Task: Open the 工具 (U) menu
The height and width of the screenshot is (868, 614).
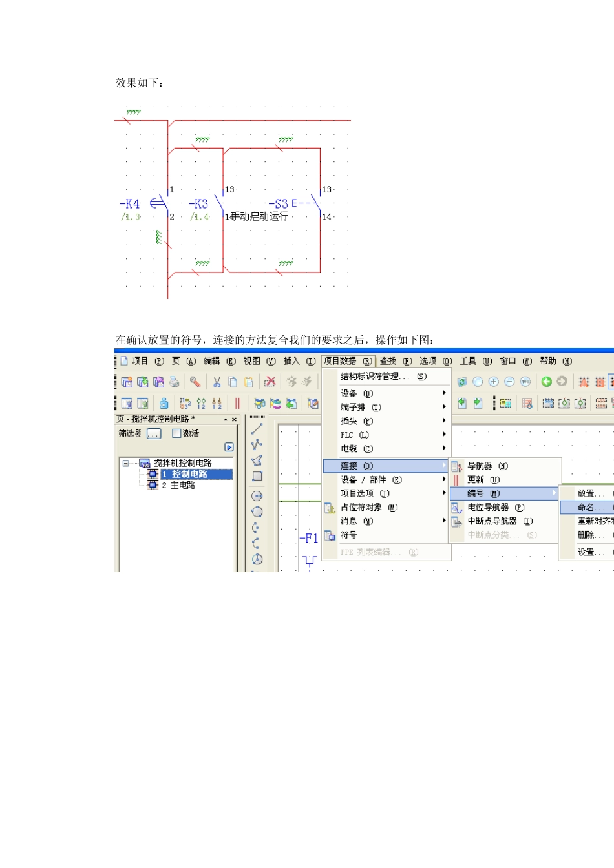Action: coord(476,361)
